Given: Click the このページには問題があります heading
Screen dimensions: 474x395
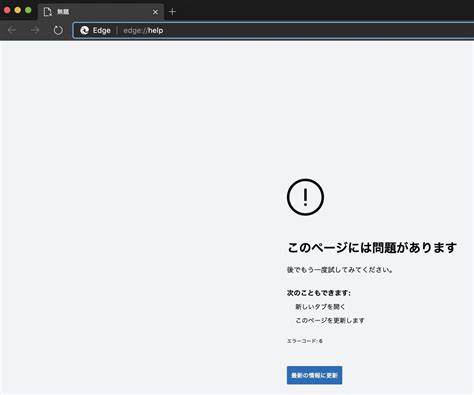Looking at the screenshot, I should (372, 248).
